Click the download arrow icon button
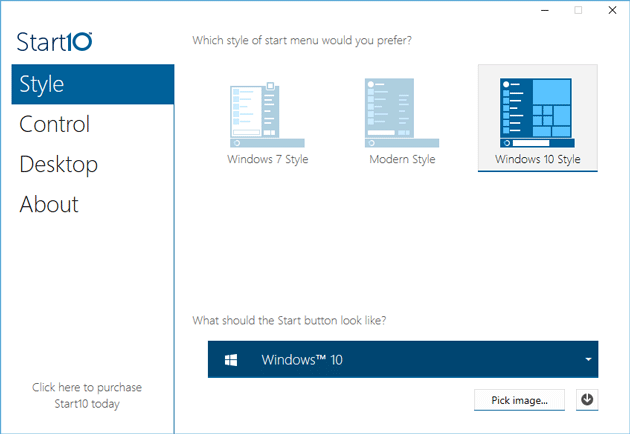The image size is (630, 434). pyautogui.click(x=587, y=400)
